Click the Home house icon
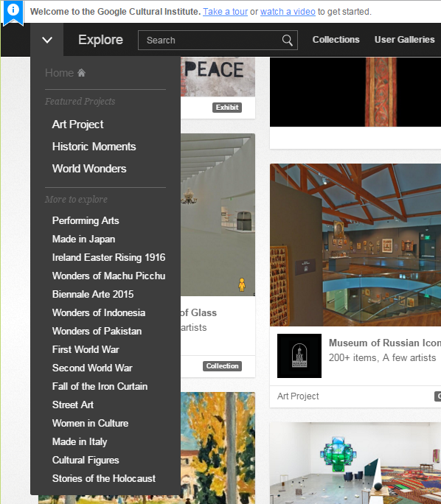The image size is (441, 504). 81,73
